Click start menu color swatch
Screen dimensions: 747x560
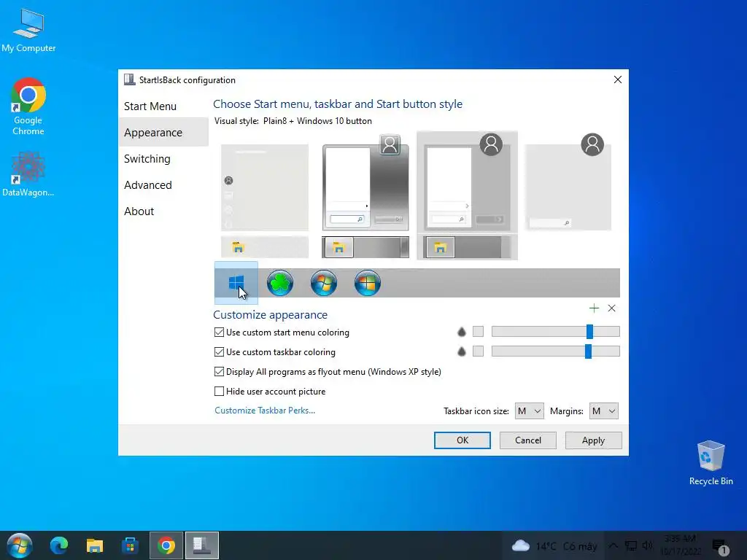478,332
